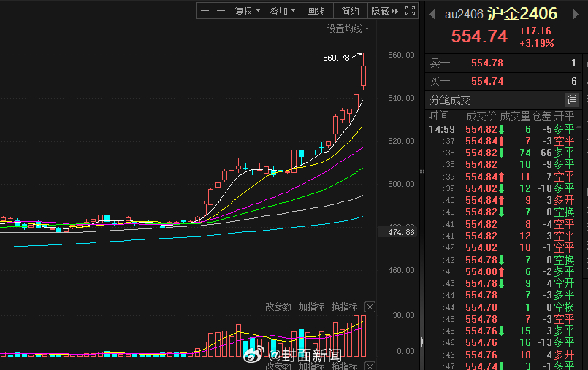Open the 叠加 overlay dropdown
Screen dimensions: 588x370
click(282, 11)
